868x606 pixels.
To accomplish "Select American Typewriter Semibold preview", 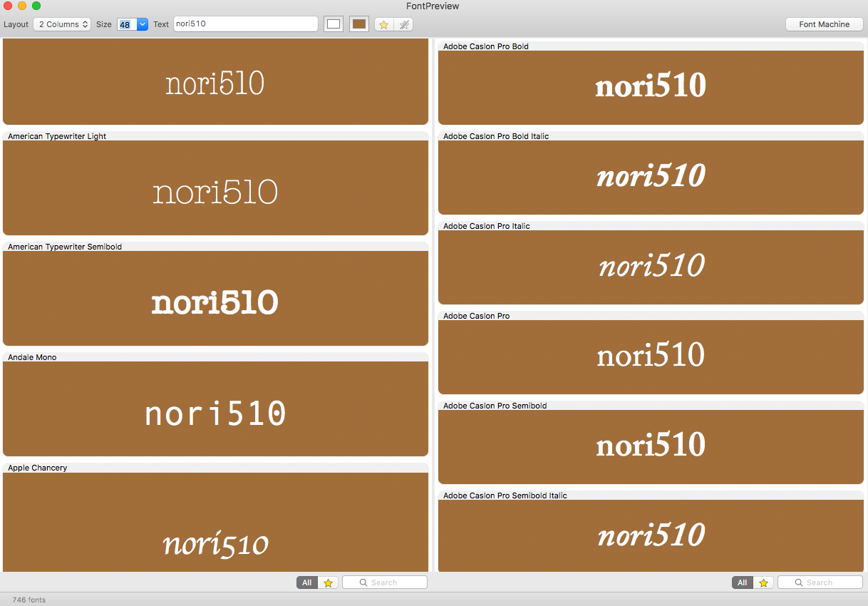I will [215, 298].
